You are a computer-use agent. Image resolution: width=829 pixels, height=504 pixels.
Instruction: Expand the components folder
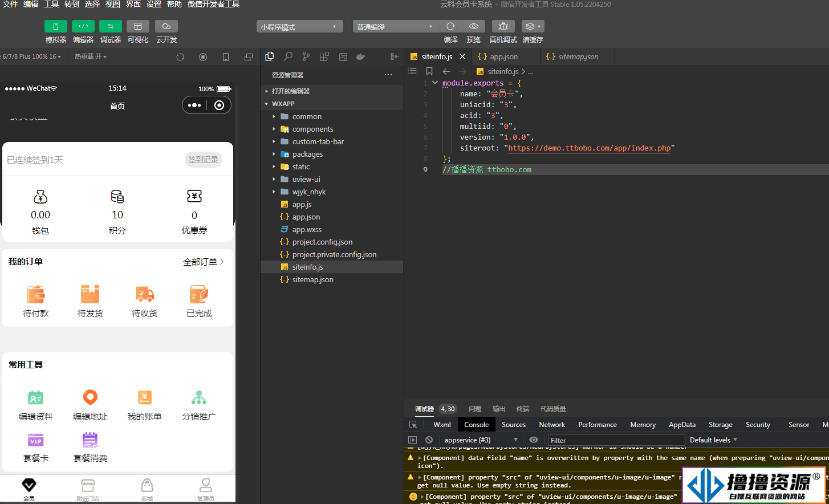332,129
